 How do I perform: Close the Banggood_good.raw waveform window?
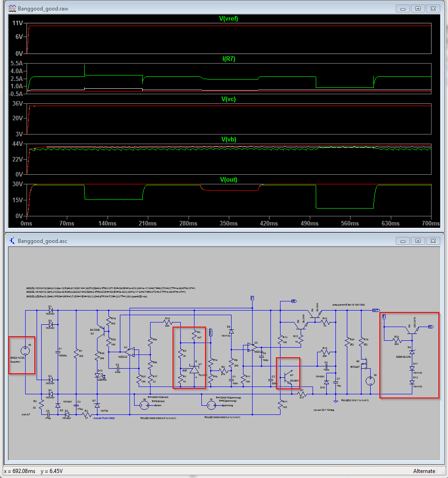tap(433, 9)
